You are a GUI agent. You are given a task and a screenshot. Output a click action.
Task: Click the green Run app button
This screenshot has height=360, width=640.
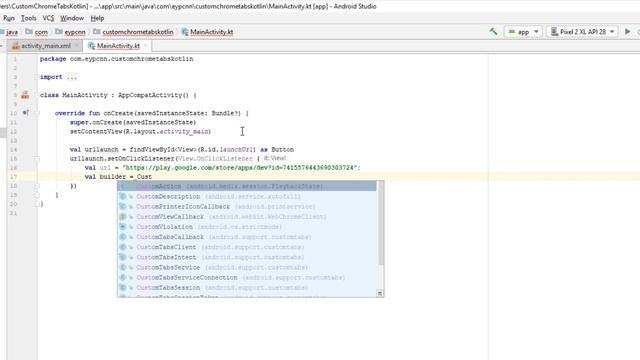(x=627, y=31)
